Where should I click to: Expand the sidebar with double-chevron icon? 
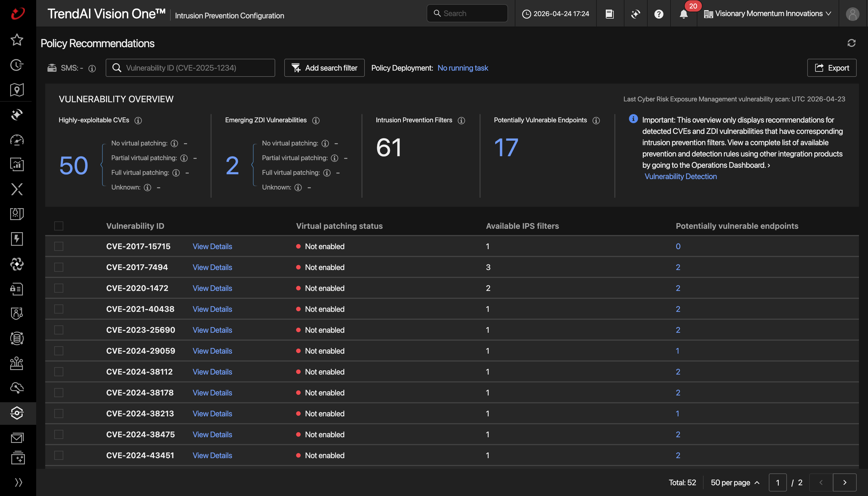coord(18,482)
